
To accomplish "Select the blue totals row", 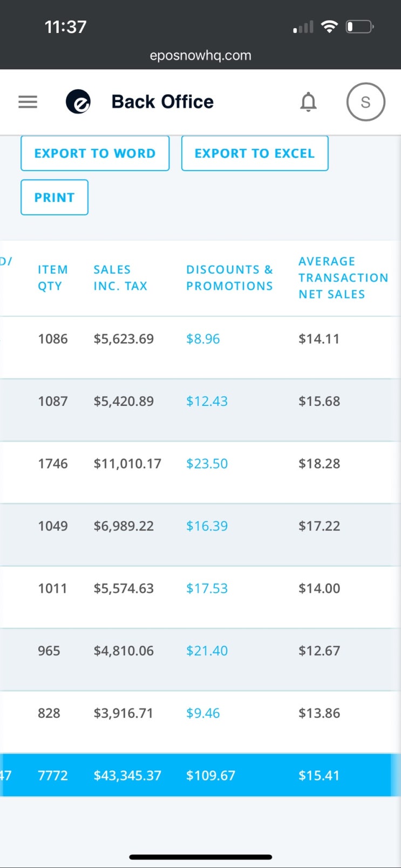I will [x=200, y=775].
